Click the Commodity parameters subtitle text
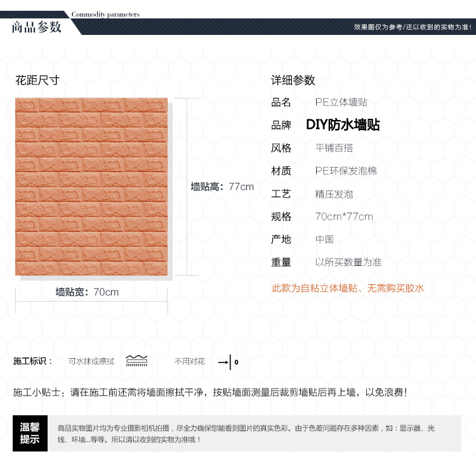Screen dimensions: 476x468 pyautogui.click(x=105, y=14)
